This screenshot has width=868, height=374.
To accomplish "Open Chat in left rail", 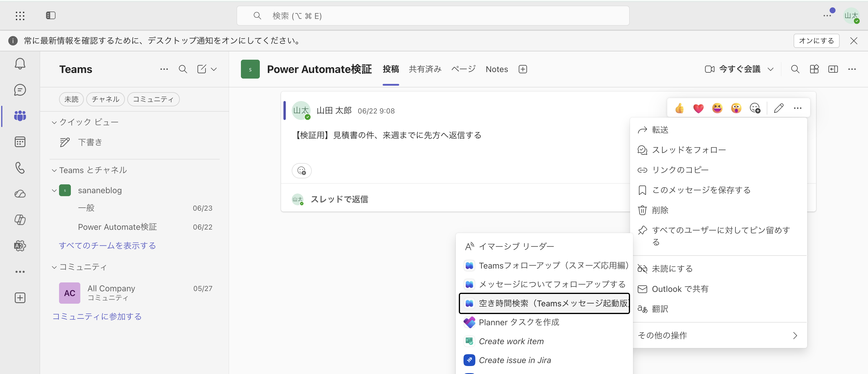I will 20,90.
